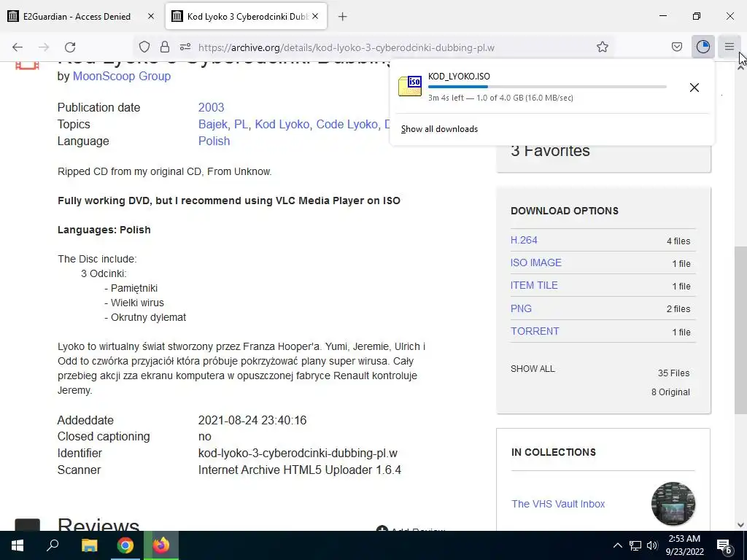Open Firefox application menu

tap(729, 47)
